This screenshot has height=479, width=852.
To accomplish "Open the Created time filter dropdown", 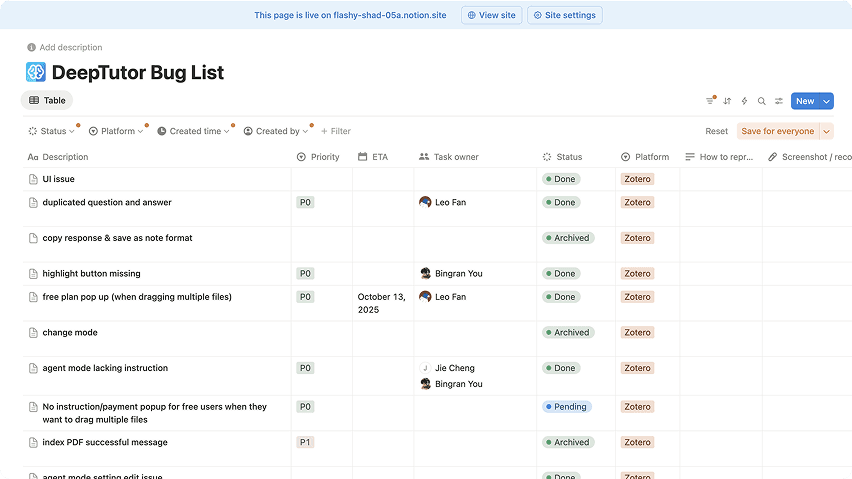I will coord(193,131).
